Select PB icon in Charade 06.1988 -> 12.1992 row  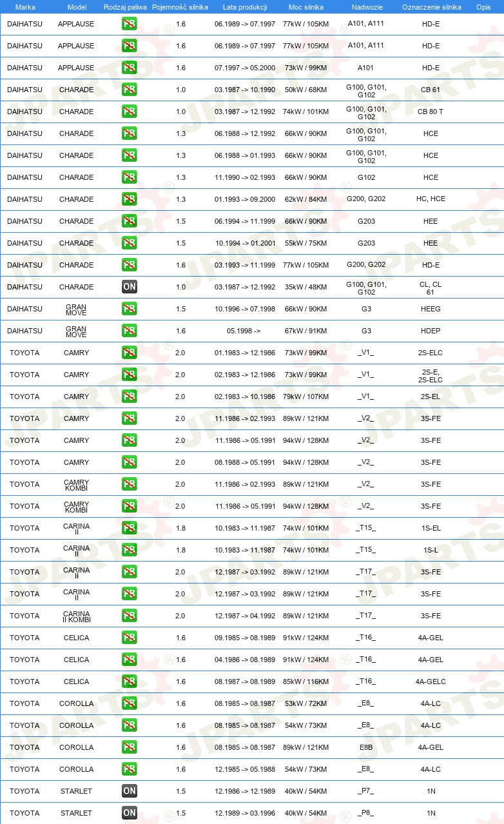pyautogui.click(x=129, y=133)
